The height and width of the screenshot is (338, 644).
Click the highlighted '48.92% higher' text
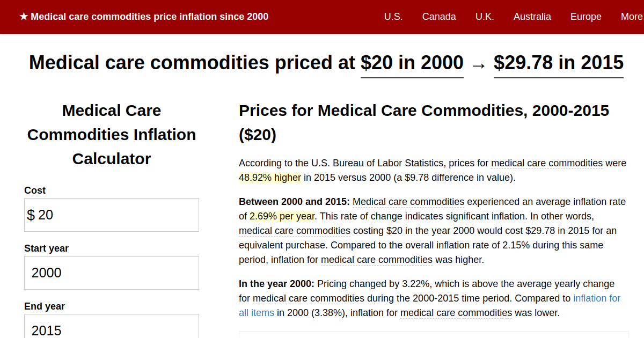pos(269,177)
